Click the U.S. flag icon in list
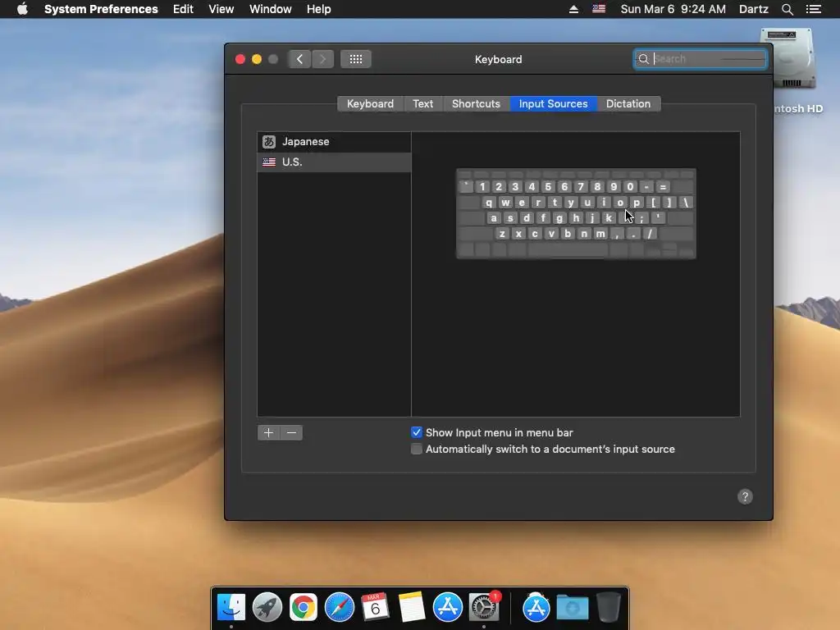 269,162
